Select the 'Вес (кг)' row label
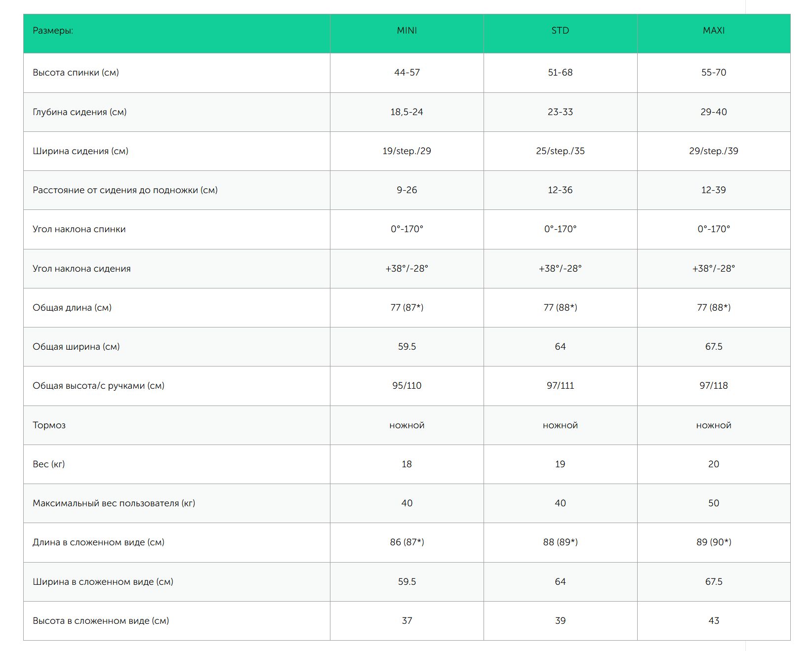Viewport: 812px width, 651px height. pos(48,464)
